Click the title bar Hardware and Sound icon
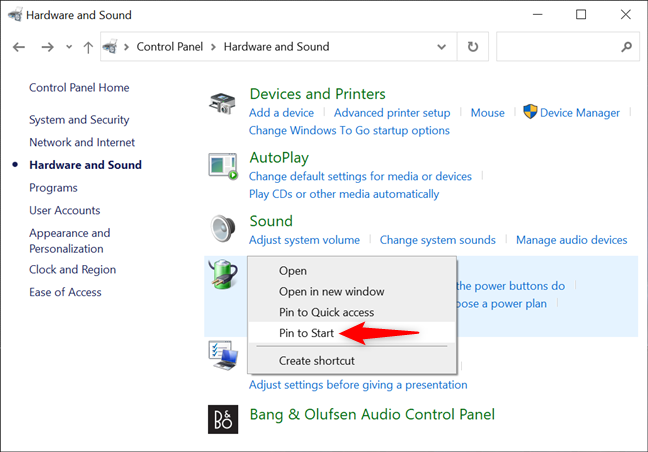Screen dimensions: 648x452 [x=15, y=15]
